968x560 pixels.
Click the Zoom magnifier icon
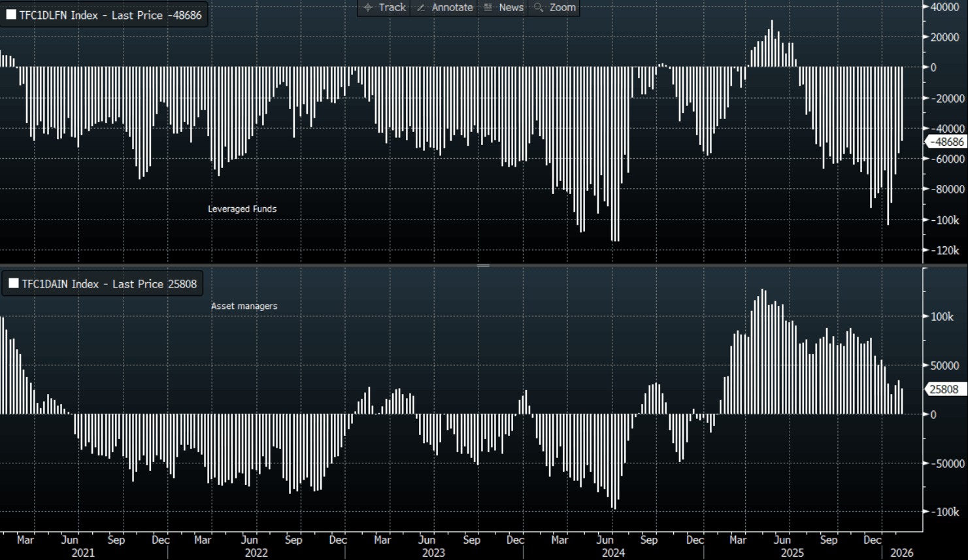point(539,7)
